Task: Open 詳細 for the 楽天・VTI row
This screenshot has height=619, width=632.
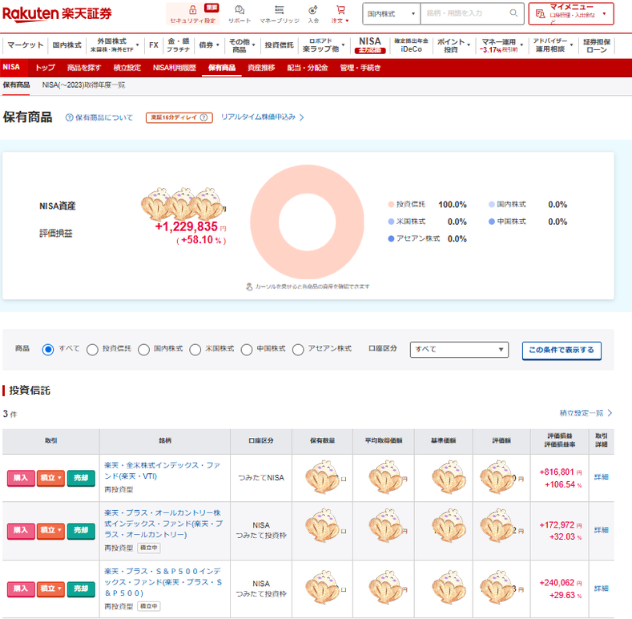Action: [601, 477]
